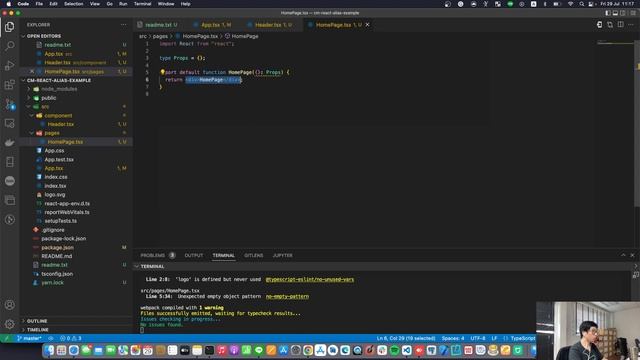
Task: Close the HomePage.tsx editor tab
Action: 367,25
